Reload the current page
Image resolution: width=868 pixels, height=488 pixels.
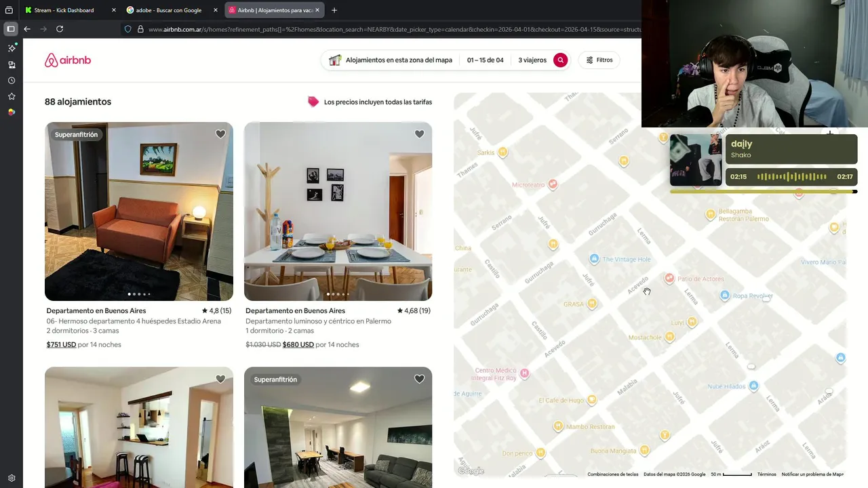point(60,29)
